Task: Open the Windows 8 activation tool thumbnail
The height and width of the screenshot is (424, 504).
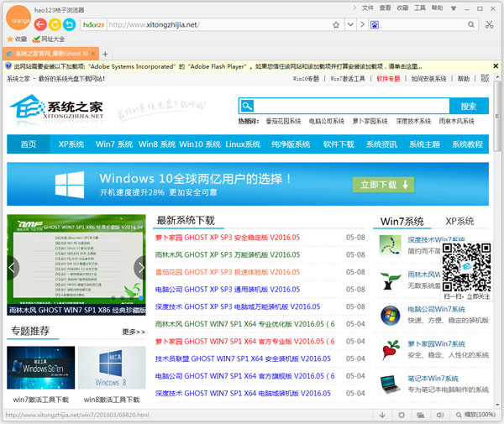Action: [x=112, y=368]
